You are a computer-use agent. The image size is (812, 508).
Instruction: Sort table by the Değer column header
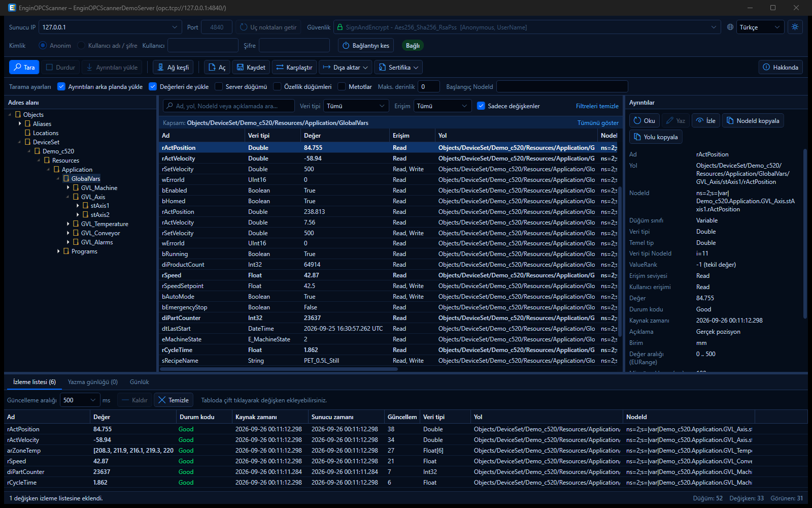345,135
